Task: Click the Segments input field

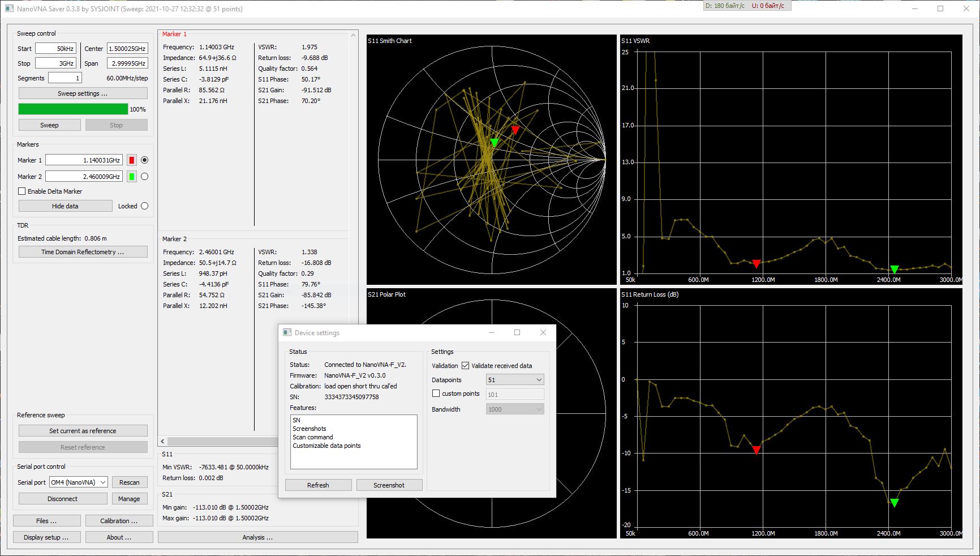Action: click(x=65, y=78)
